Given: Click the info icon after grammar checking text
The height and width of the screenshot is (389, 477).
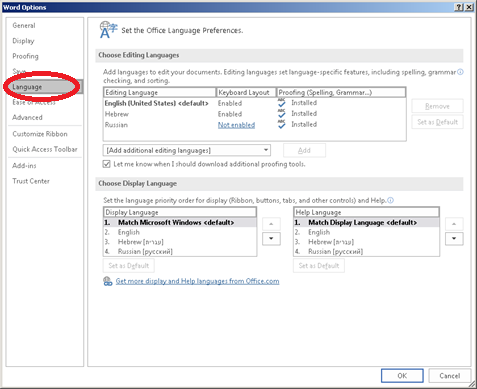Looking at the screenshot, I should coord(460,72).
